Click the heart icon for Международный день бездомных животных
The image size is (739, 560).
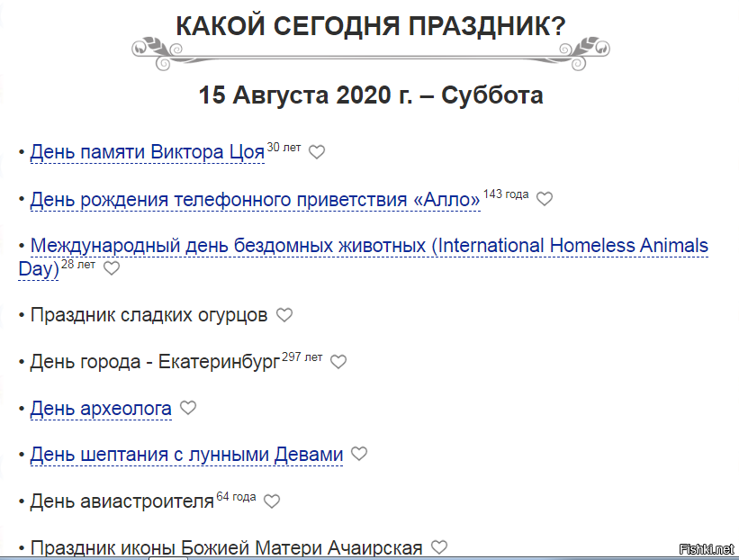[111, 267]
